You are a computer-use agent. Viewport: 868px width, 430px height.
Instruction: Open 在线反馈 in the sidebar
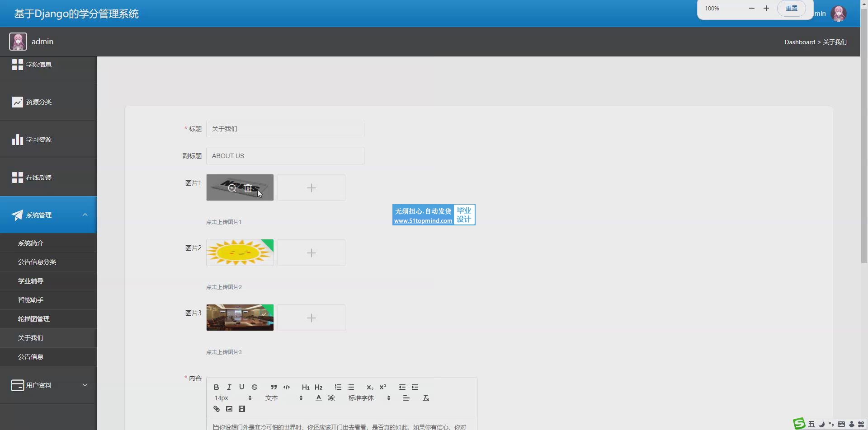click(x=48, y=178)
